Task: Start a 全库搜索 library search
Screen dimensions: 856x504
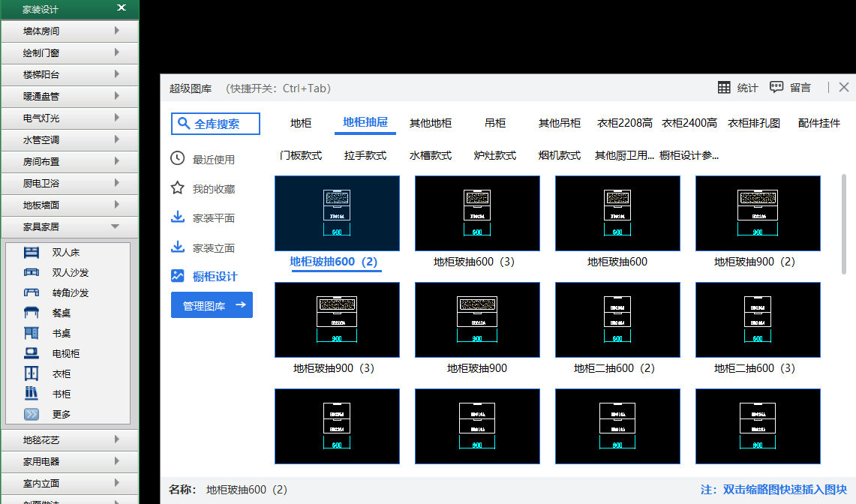Action: [x=215, y=124]
